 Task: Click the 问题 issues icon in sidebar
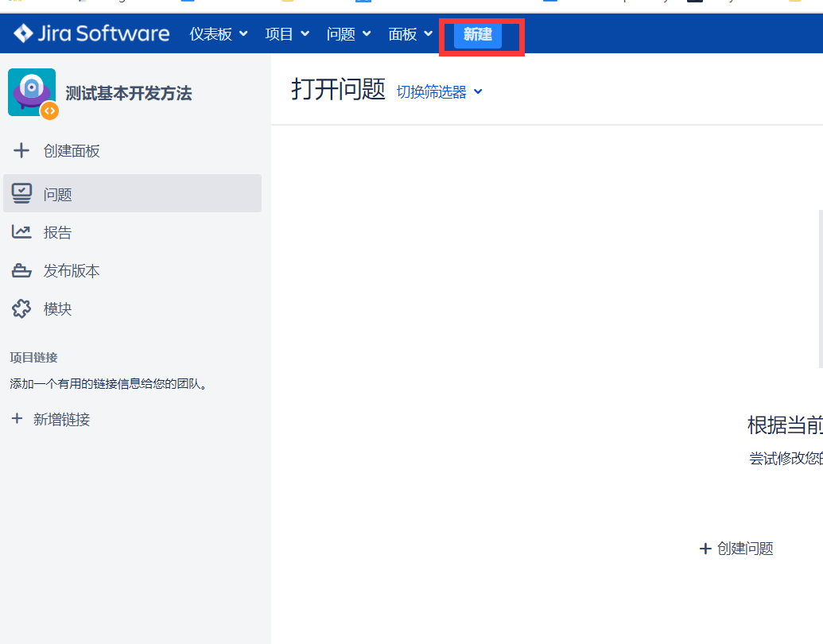coord(21,192)
